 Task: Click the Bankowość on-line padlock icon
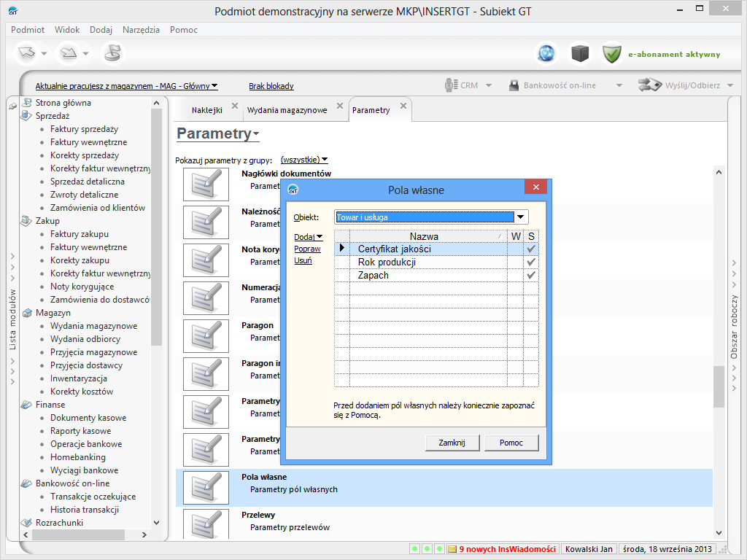point(514,85)
